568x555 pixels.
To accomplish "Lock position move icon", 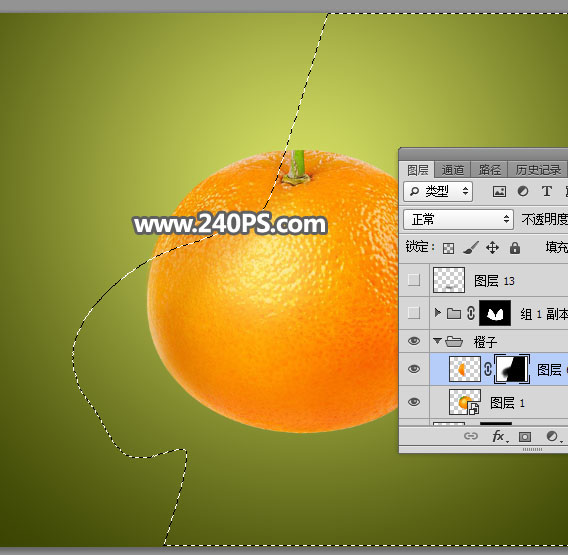I will [x=492, y=248].
